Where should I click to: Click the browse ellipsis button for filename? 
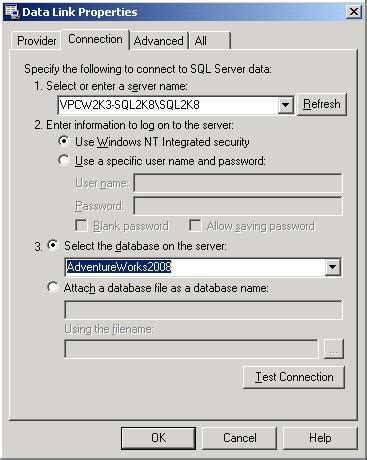pyautogui.click(x=333, y=349)
